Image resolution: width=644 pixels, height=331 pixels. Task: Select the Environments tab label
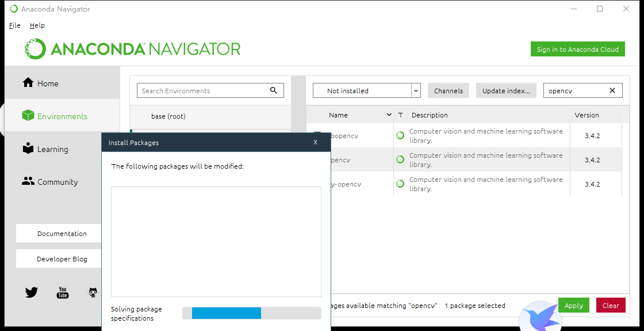tap(63, 116)
